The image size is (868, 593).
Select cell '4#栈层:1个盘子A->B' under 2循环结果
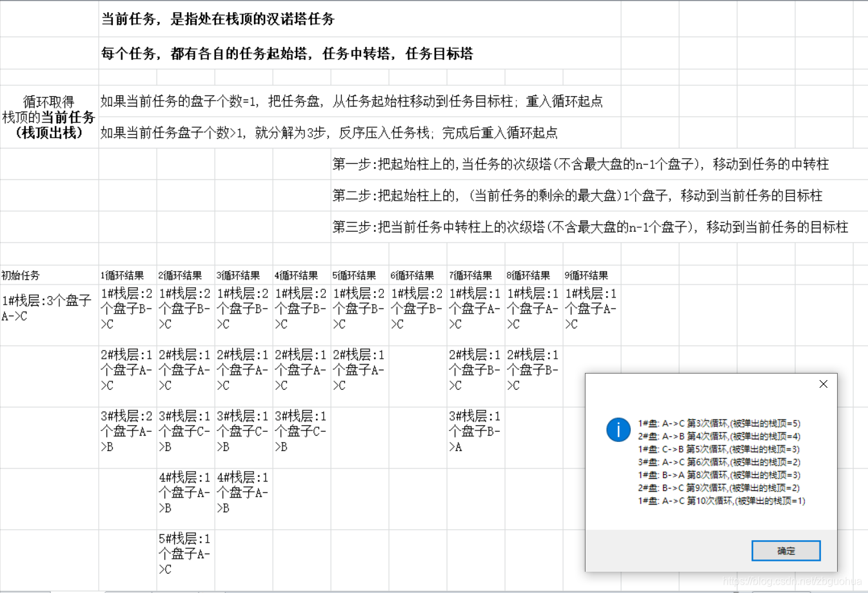[186, 499]
